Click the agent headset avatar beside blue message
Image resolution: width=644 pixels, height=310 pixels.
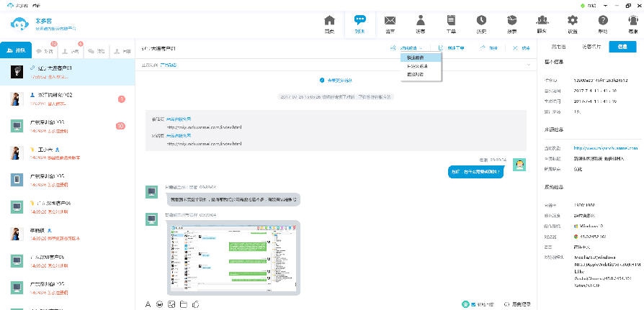pyautogui.click(x=519, y=165)
